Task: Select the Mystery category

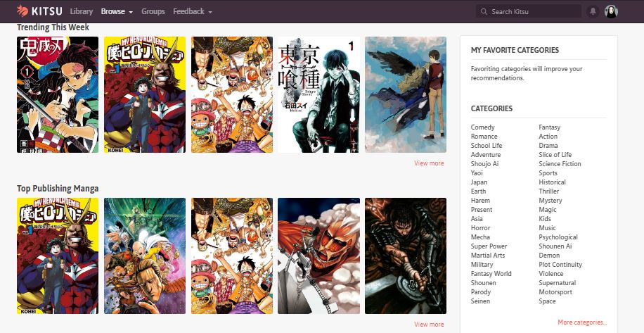Action: point(550,201)
